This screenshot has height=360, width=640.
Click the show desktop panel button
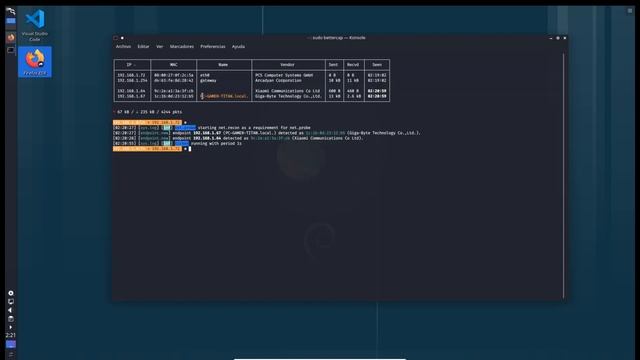11,344
